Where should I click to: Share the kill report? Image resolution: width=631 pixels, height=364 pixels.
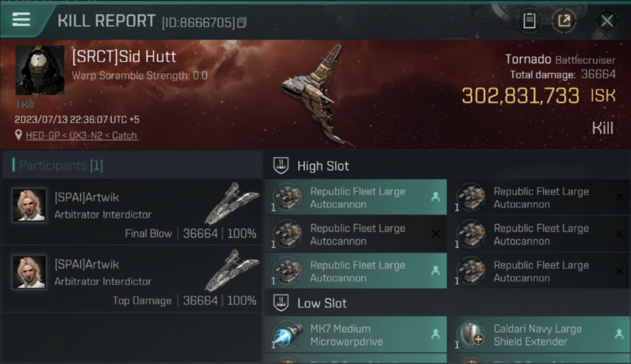pyautogui.click(x=564, y=21)
